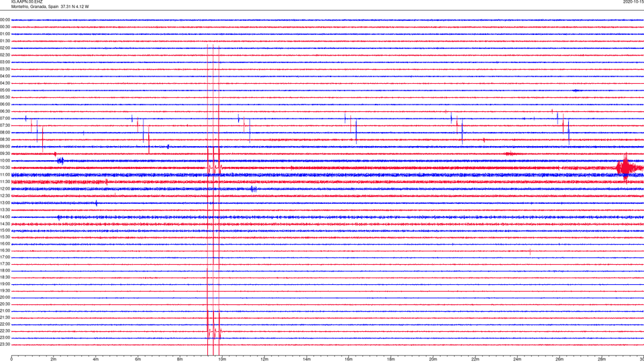Pick the '02:30' time label
Screen dimensions: 644x362
click(5, 55)
